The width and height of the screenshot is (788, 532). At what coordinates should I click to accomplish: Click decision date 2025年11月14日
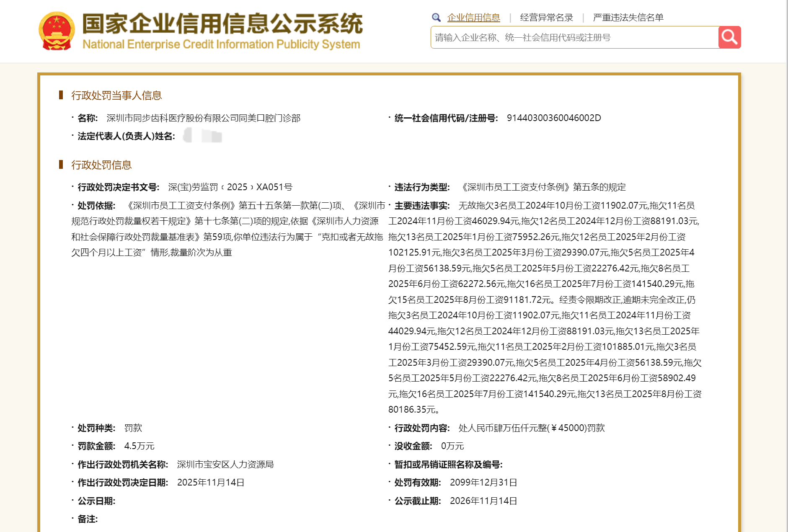pyautogui.click(x=211, y=483)
